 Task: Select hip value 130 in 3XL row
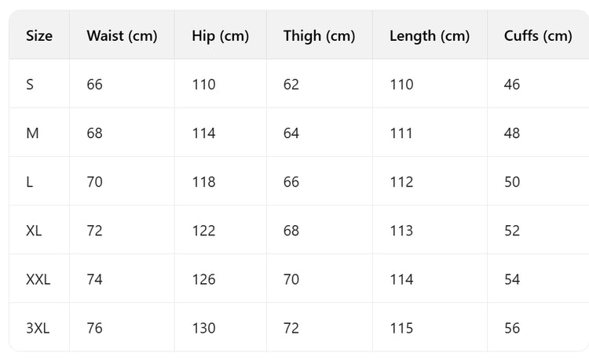203,328
